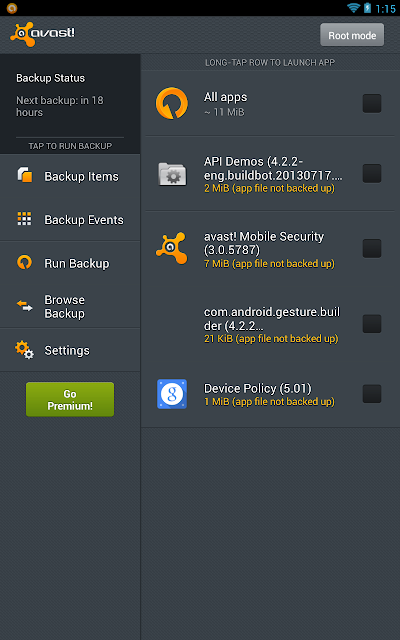The image size is (400, 640).
Task: Select the Device Policy checkbox
Action: coord(372,394)
